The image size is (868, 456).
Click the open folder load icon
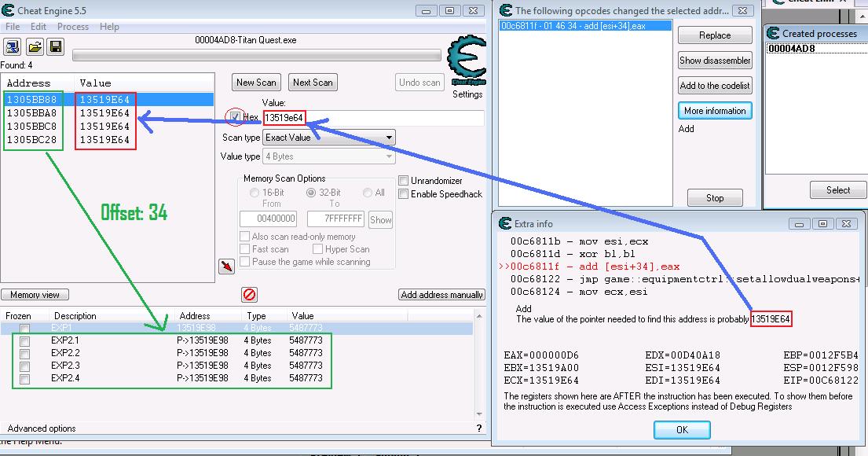coord(35,47)
